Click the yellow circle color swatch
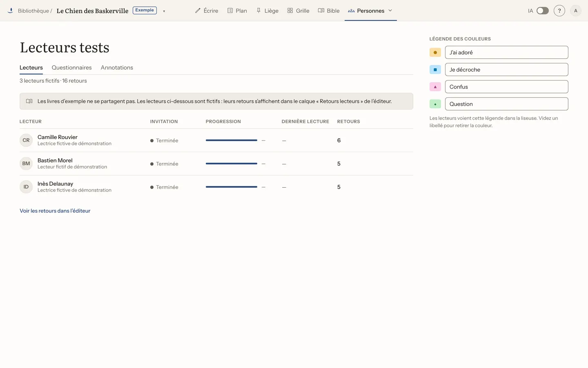The image size is (588, 368). [435, 52]
